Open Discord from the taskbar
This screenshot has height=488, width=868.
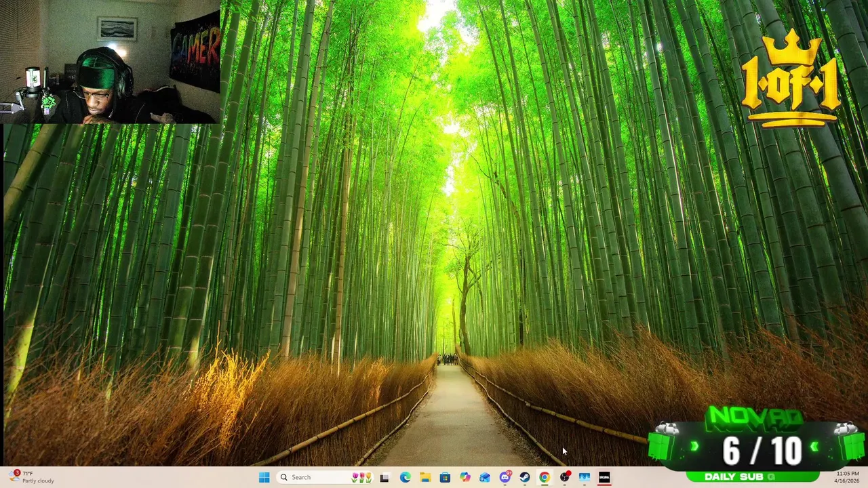pyautogui.click(x=505, y=477)
